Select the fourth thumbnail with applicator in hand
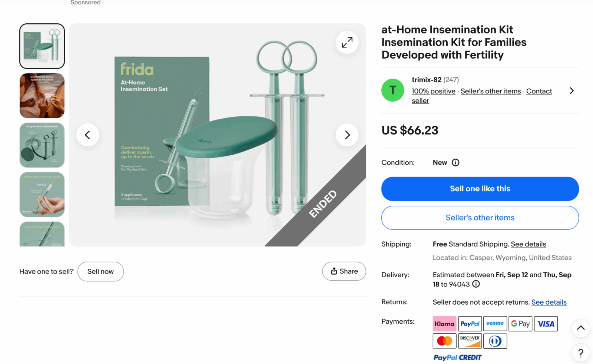 coord(42,194)
